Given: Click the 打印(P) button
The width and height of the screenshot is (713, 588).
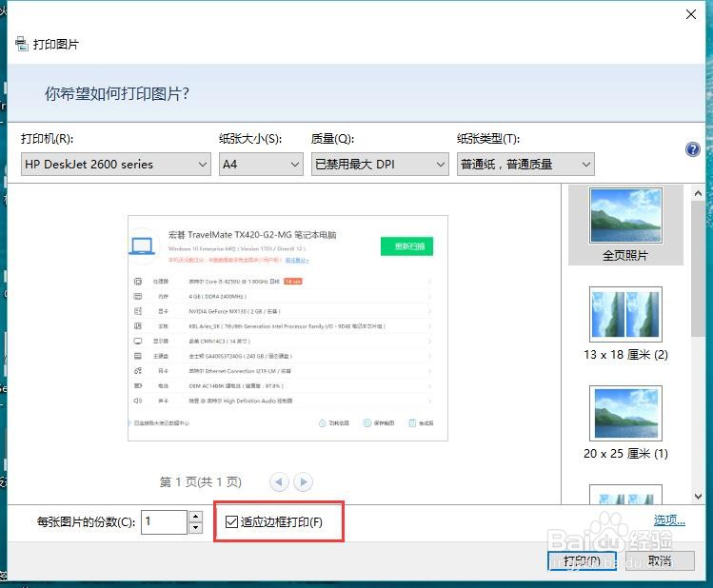Looking at the screenshot, I should click(x=582, y=560).
